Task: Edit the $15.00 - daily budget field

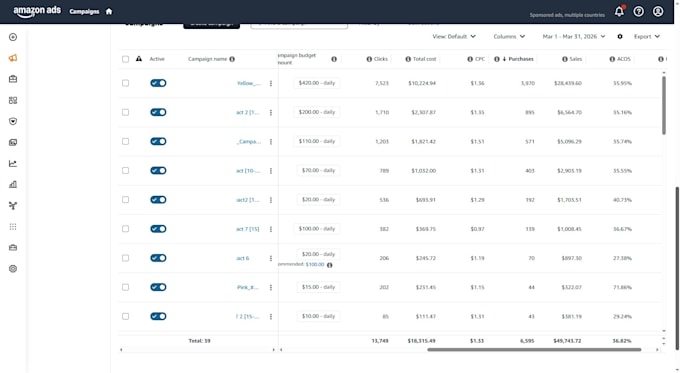Action: [x=318, y=287]
